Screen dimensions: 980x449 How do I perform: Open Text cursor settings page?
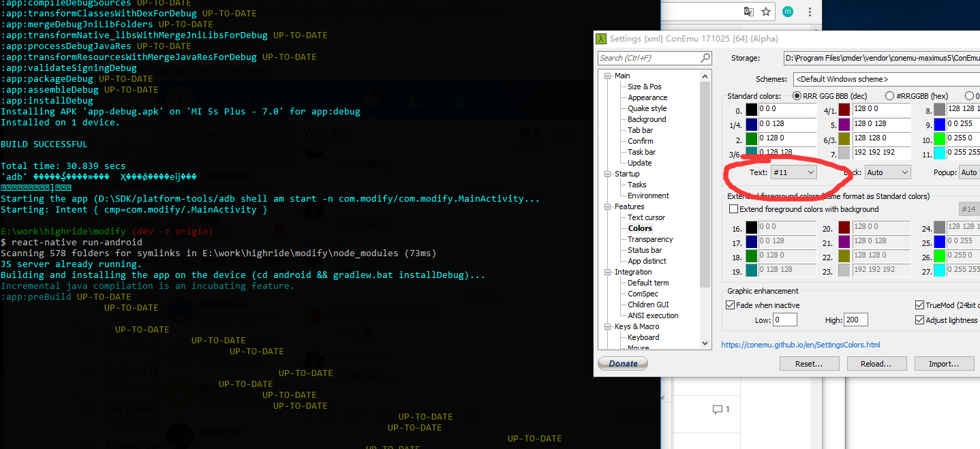coord(646,217)
